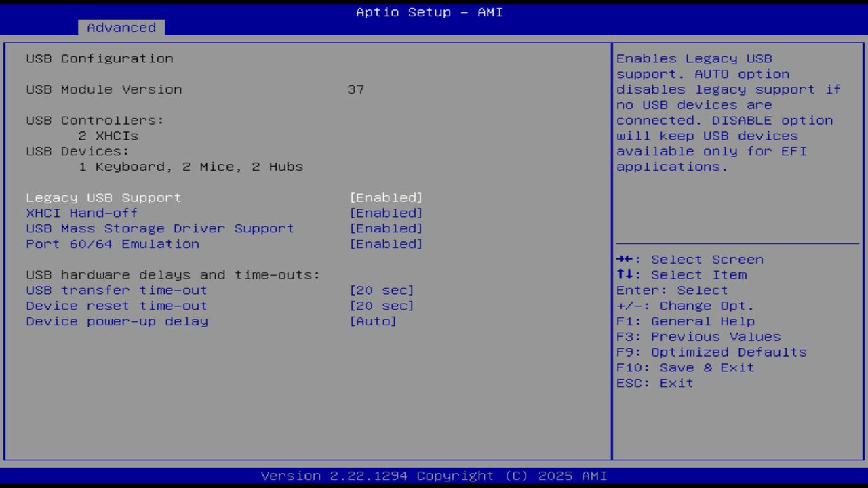Screen dimensions: 868x488
Task: Open the Legacy USB Support option
Action: coord(103,197)
